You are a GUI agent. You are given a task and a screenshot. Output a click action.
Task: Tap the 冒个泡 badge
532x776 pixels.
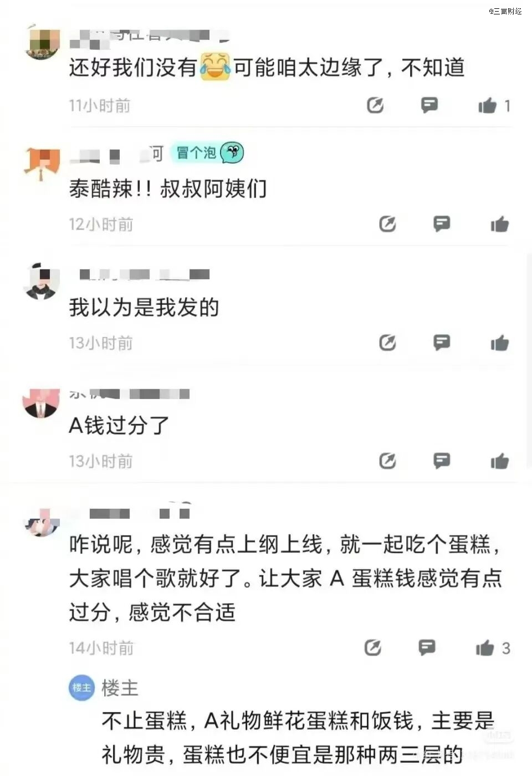click(x=207, y=152)
